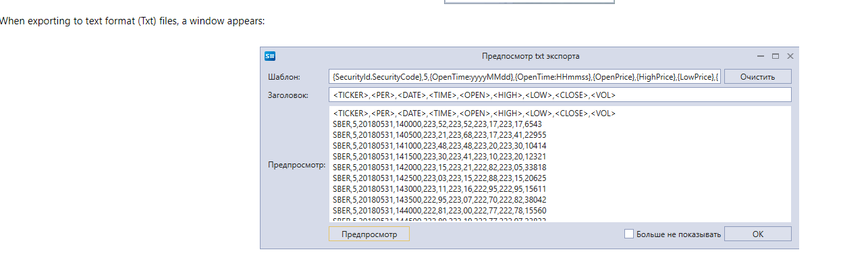The width and height of the screenshot is (868, 256).
Task: Confirm the export with the OK button
Action: [x=758, y=234]
